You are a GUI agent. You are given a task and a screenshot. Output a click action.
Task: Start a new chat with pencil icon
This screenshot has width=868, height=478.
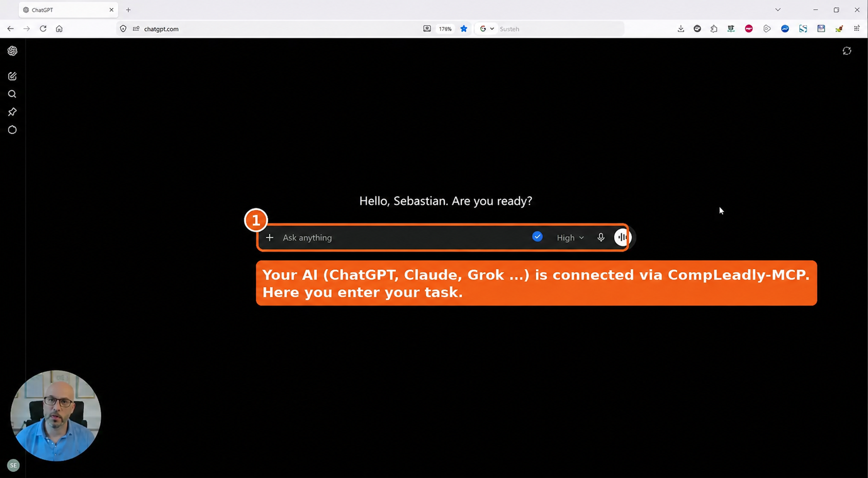pos(12,76)
